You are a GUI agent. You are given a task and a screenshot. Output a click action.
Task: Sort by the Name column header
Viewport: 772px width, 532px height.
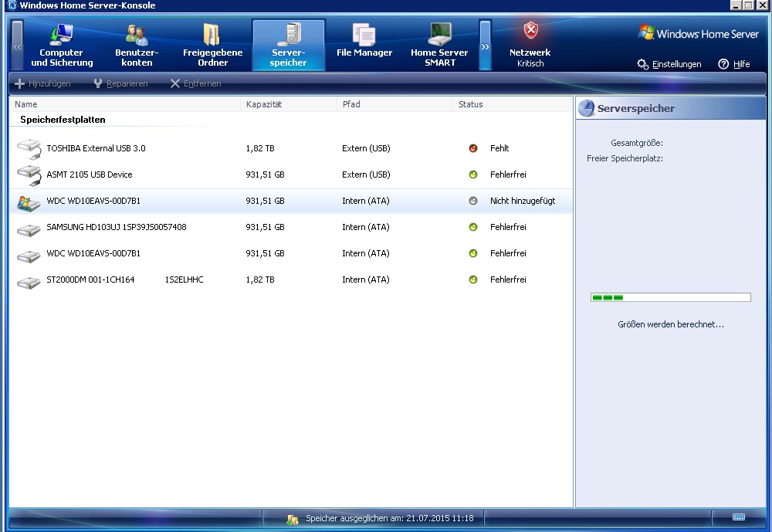coord(125,104)
